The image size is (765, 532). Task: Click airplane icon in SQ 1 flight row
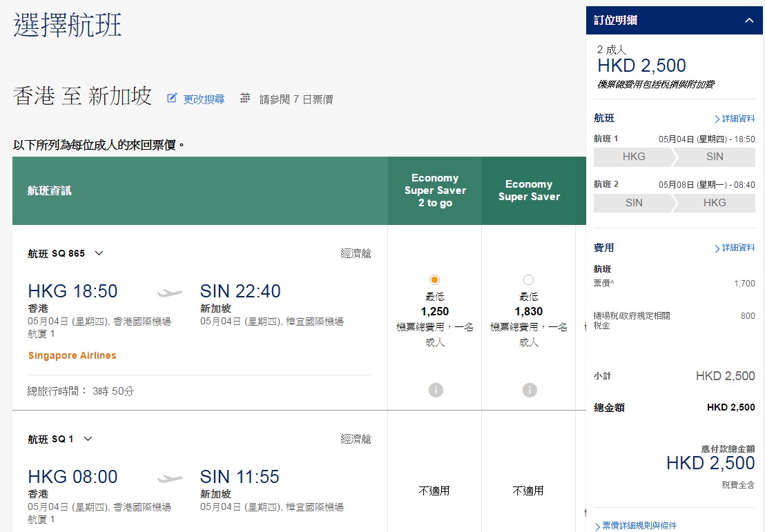pyautogui.click(x=170, y=478)
